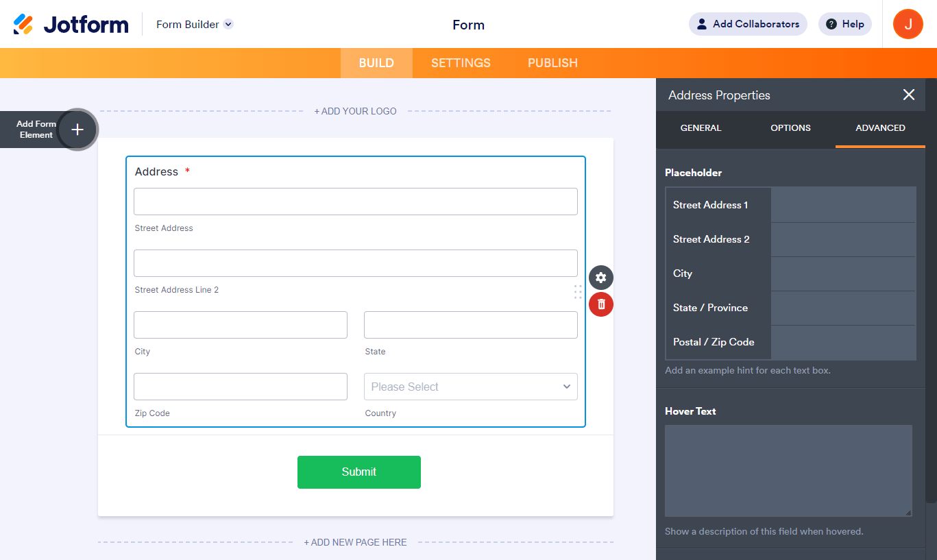937x560 pixels.
Task: Open the Form Builder dropdown
Action: pyautogui.click(x=195, y=25)
